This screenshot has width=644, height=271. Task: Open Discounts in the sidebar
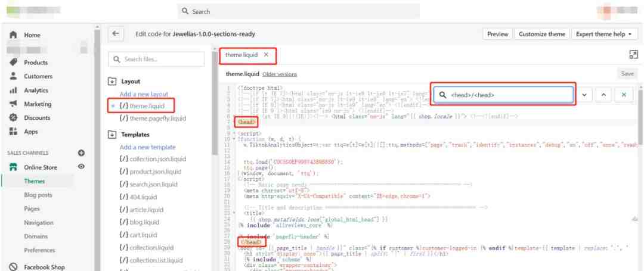pyautogui.click(x=37, y=118)
